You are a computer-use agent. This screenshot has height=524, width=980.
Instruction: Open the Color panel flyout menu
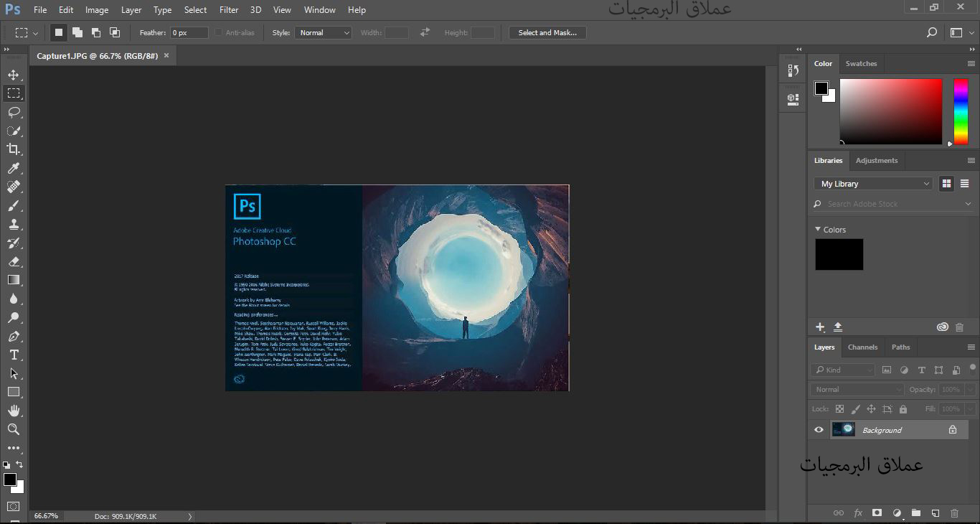971,63
